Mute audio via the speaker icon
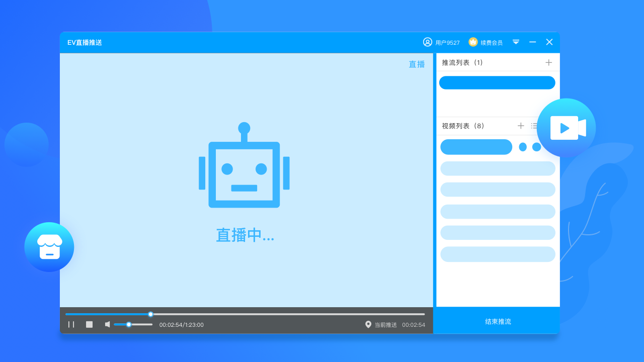Viewport: 644px width, 362px height. 107,324
